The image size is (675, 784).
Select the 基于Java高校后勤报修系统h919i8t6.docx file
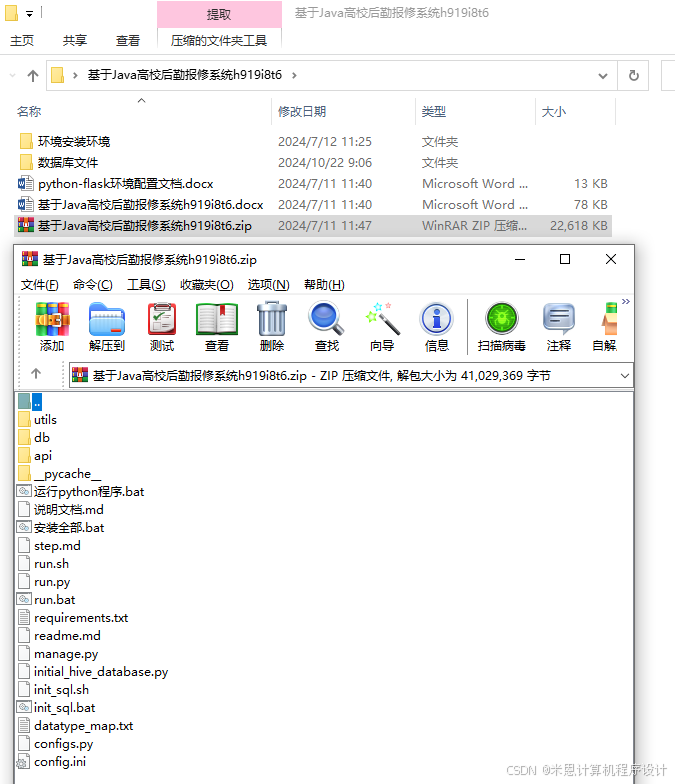click(140, 204)
